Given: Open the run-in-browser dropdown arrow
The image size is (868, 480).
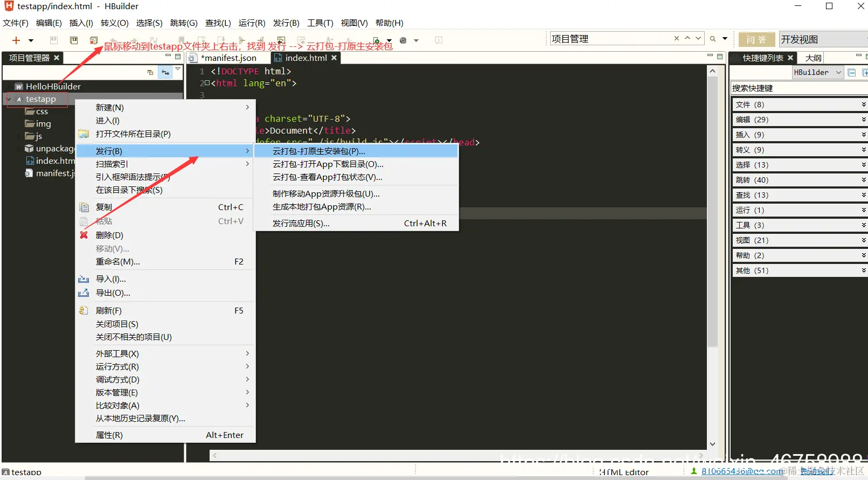Looking at the screenshot, I should pyautogui.click(x=389, y=40).
